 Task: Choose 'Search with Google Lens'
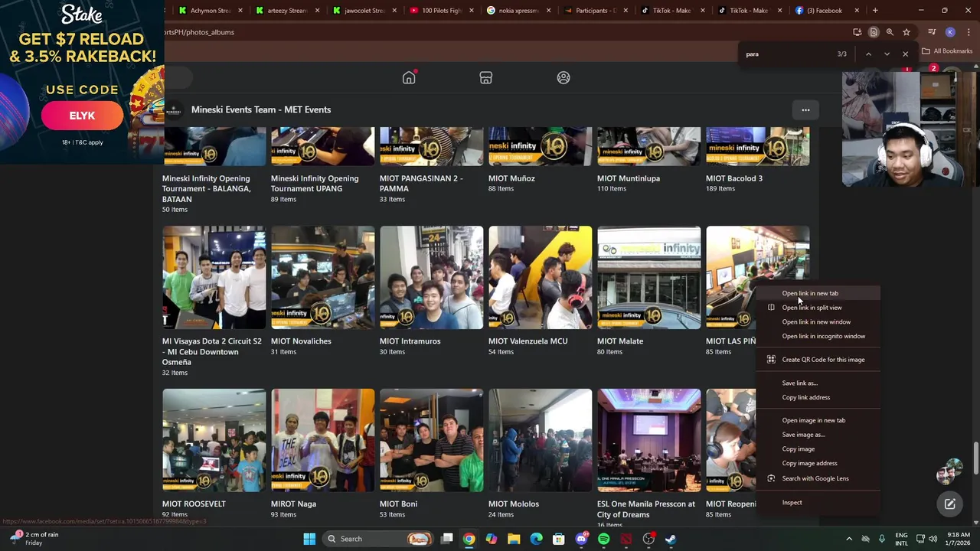815,478
